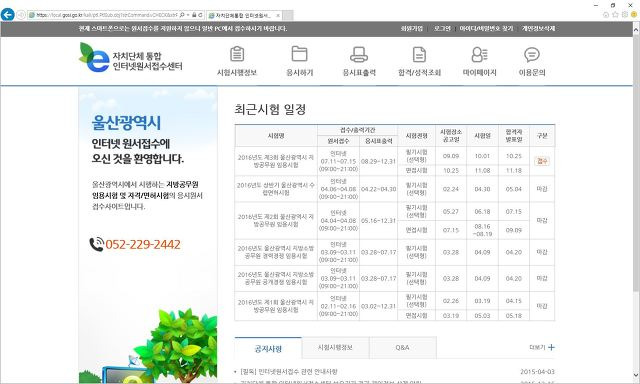Click the 08.29~12.31 ticket print period
Screen dimensions: 640x384
click(x=378, y=161)
